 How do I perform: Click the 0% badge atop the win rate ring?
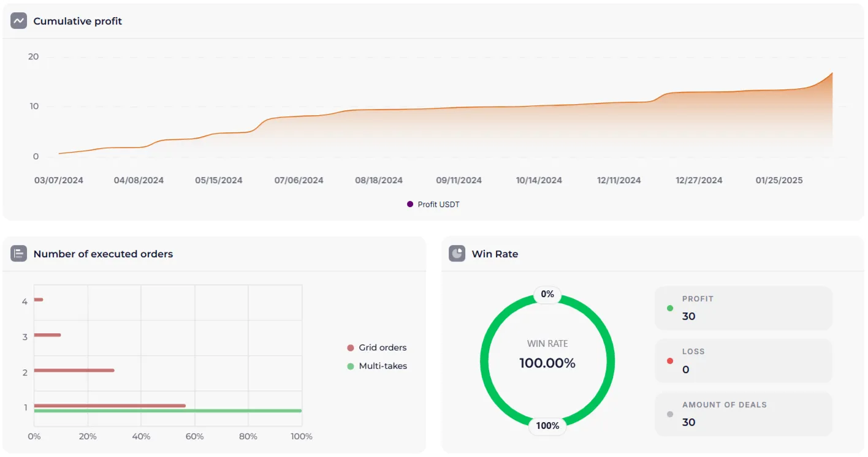(x=547, y=295)
